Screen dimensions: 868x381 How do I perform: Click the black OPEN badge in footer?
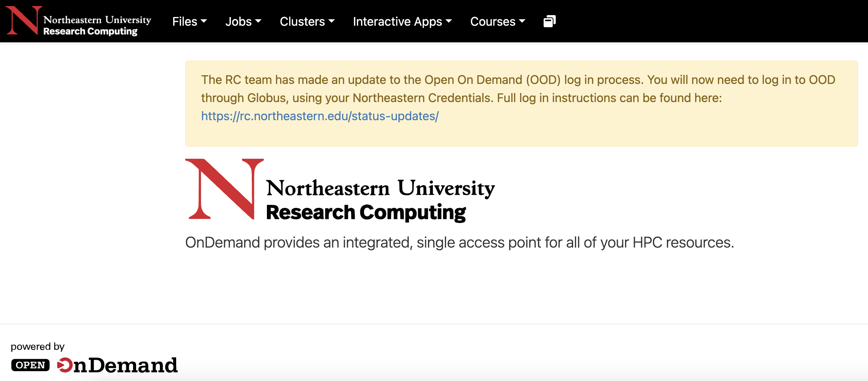click(30, 365)
